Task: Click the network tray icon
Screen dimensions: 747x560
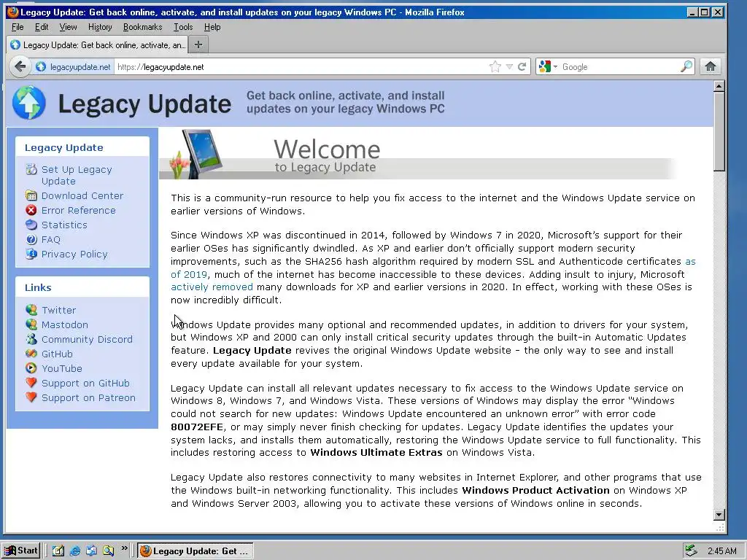Action: [x=691, y=551]
